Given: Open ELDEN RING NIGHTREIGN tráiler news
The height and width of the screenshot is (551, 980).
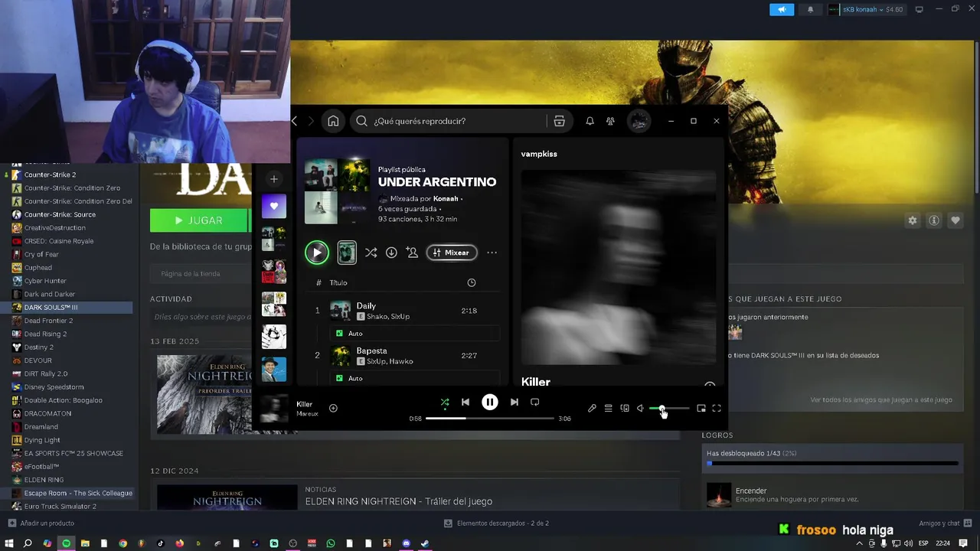Looking at the screenshot, I should point(398,501).
